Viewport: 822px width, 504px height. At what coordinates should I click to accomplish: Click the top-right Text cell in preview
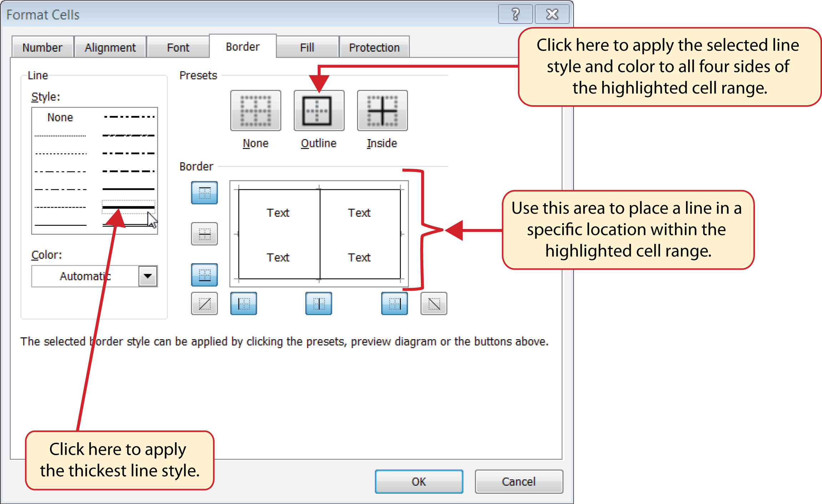point(359,213)
